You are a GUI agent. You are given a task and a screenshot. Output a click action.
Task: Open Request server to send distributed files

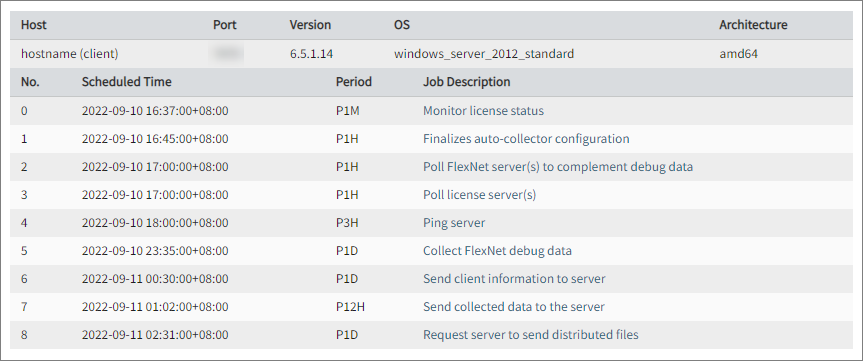[531, 335]
